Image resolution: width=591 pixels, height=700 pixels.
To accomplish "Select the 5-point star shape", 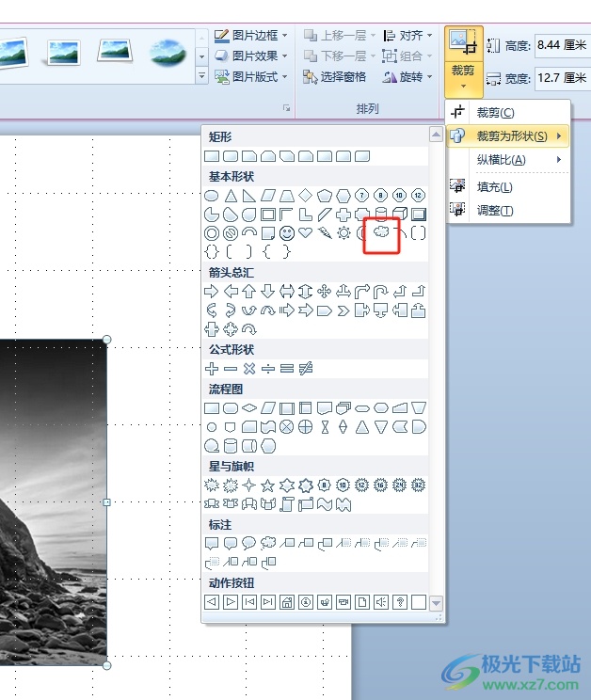I will point(268,485).
